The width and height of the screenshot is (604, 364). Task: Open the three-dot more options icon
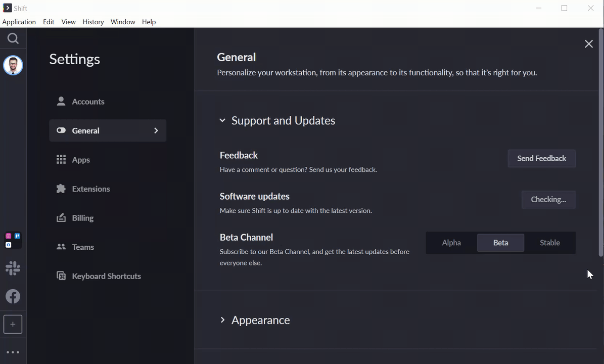(x=13, y=352)
